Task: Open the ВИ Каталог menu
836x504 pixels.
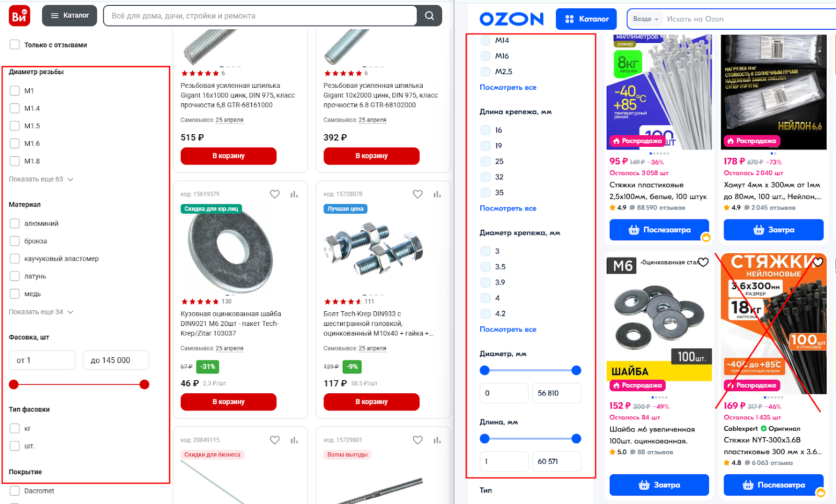Action: pos(69,16)
